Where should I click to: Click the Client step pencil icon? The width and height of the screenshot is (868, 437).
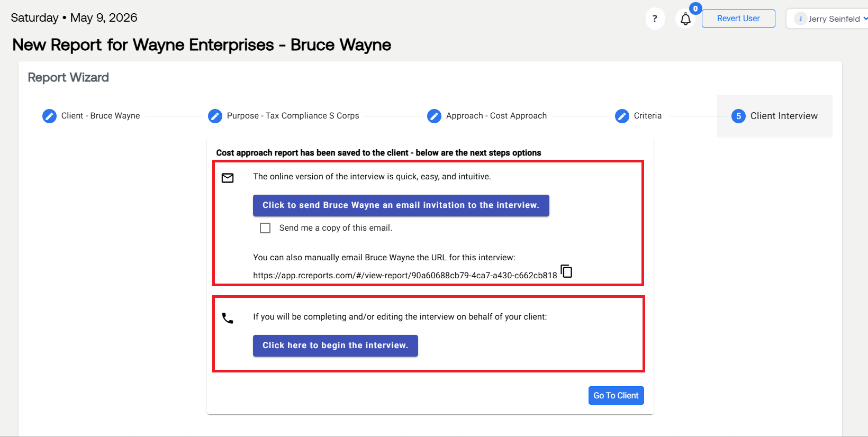coord(49,116)
